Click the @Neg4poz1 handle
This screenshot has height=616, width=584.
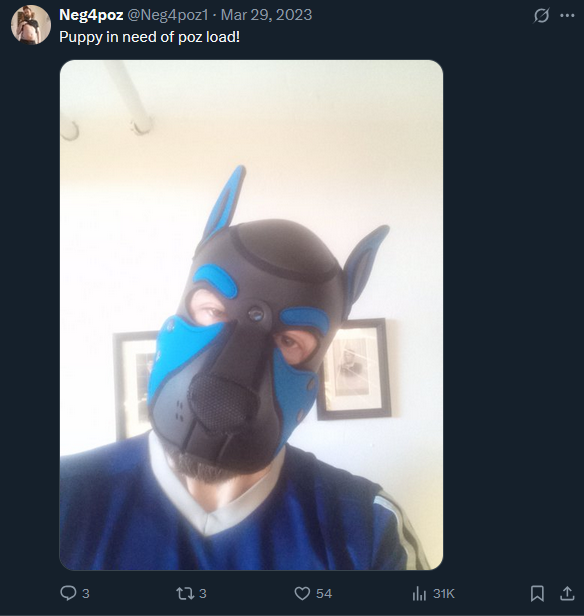[x=168, y=15]
